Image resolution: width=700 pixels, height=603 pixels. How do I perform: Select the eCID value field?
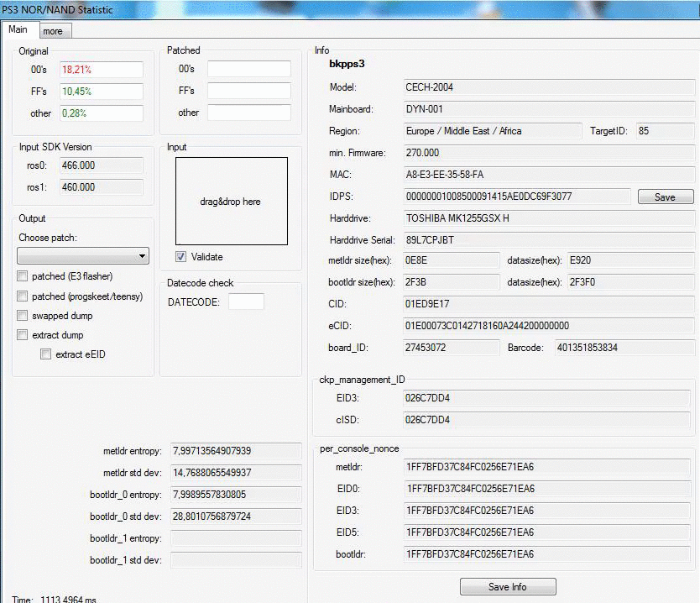coord(548,326)
